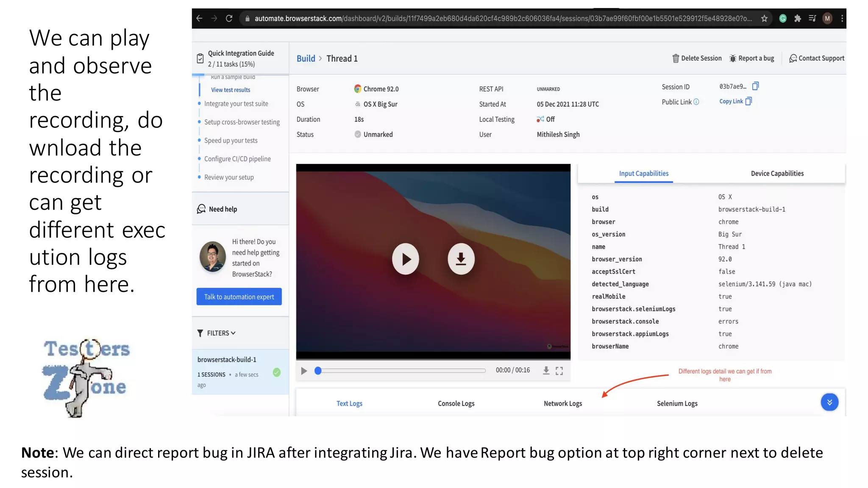Click the Chrome 92.0 browser value
The width and height of the screenshot is (868, 488).
pyautogui.click(x=376, y=89)
